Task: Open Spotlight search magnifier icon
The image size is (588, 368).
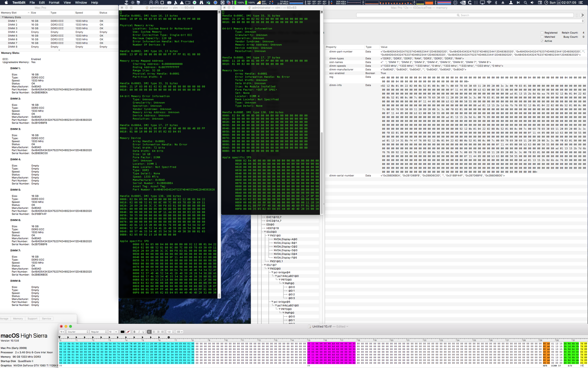Action: (525, 2)
